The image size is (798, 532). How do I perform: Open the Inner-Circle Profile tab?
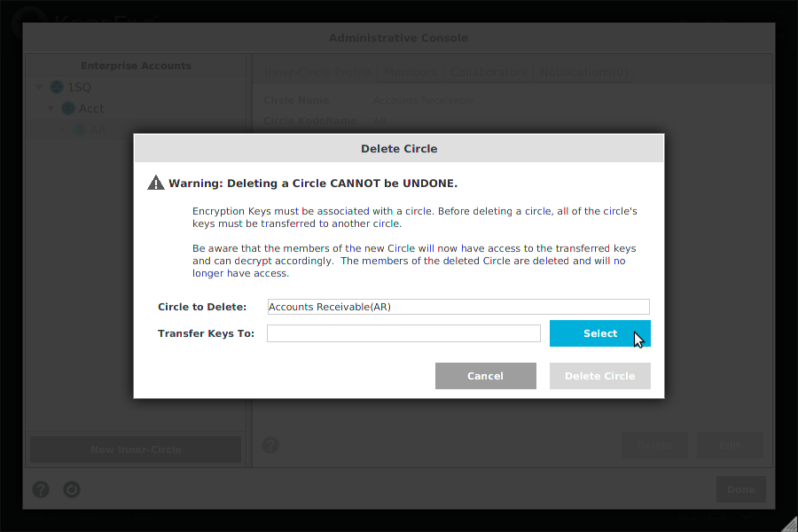point(317,73)
